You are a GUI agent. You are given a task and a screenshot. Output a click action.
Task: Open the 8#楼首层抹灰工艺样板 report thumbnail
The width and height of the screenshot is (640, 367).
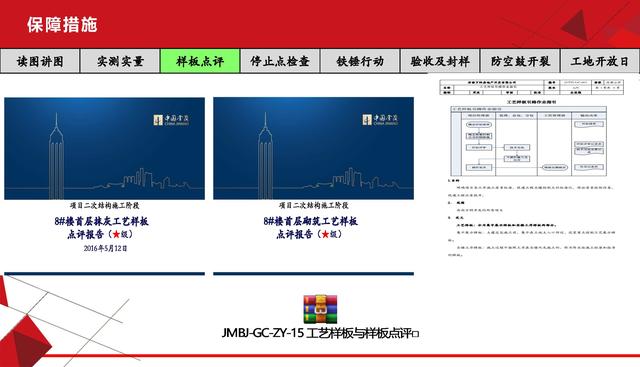click(x=104, y=186)
